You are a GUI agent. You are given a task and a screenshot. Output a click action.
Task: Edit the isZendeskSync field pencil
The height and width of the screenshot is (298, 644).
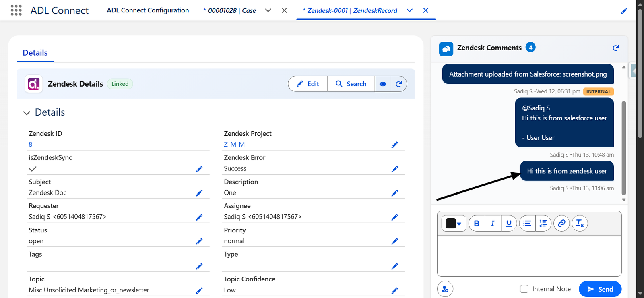click(x=199, y=169)
